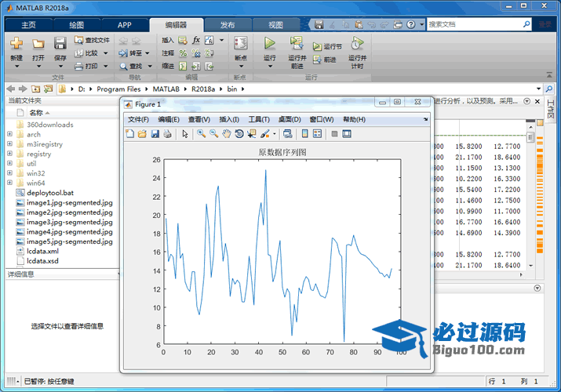Select the Pan hand tool in Figure 1
This screenshot has width=561, height=392.
tap(227, 133)
